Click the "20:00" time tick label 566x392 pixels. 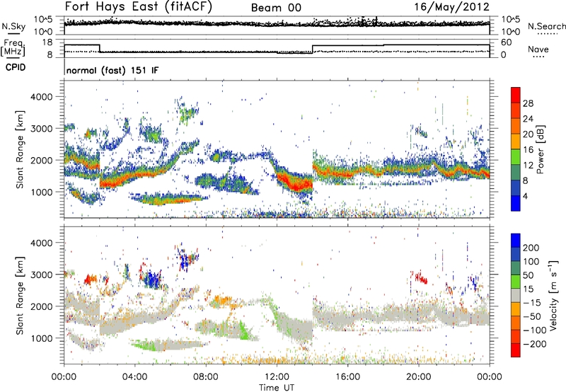pos(418,377)
